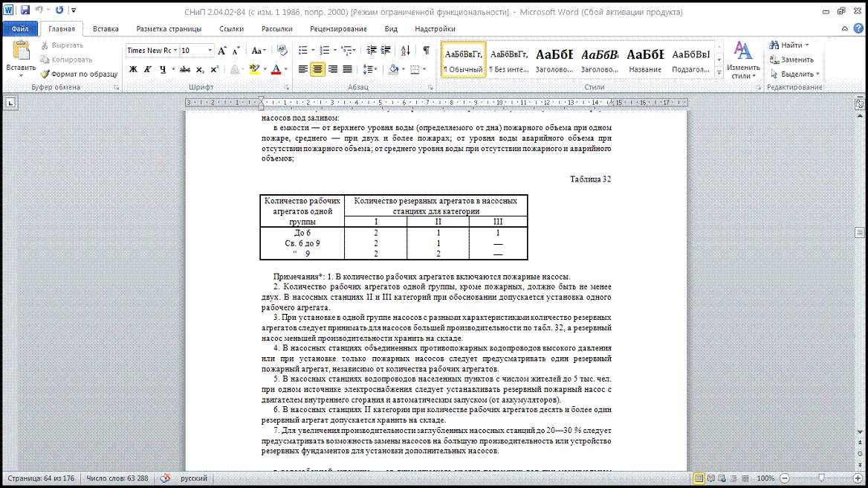Switch to the Вставка tab
The height and width of the screenshot is (488, 868).
coord(106,29)
